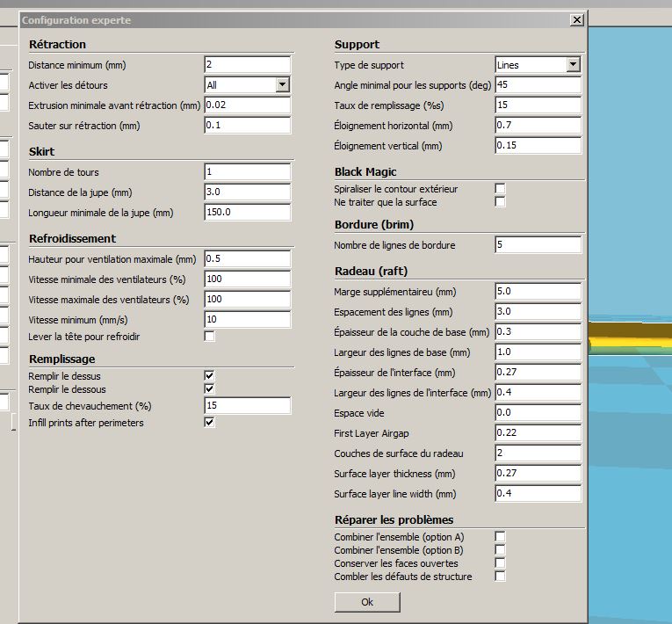Click Longueur minimale de la jupe field
The height and width of the screenshot is (624, 672).
pyautogui.click(x=247, y=213)
